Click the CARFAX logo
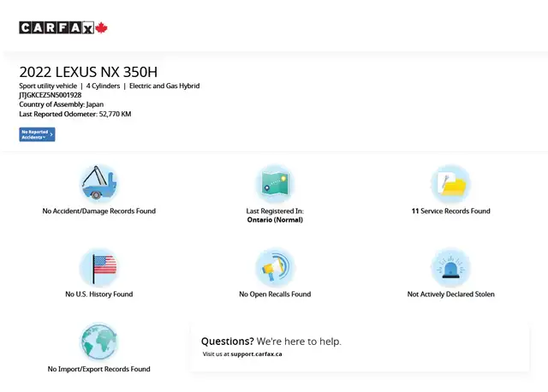 coord(57,27)
